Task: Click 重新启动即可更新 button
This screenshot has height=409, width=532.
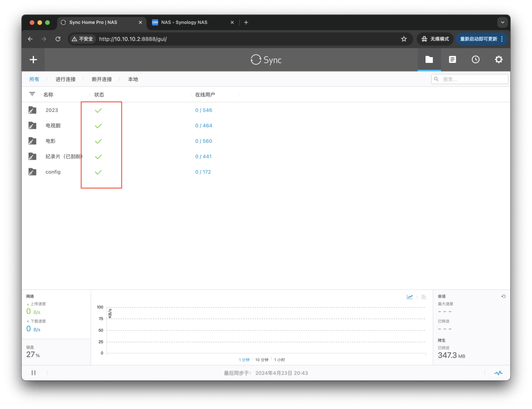Action: (x=481, y=39)
